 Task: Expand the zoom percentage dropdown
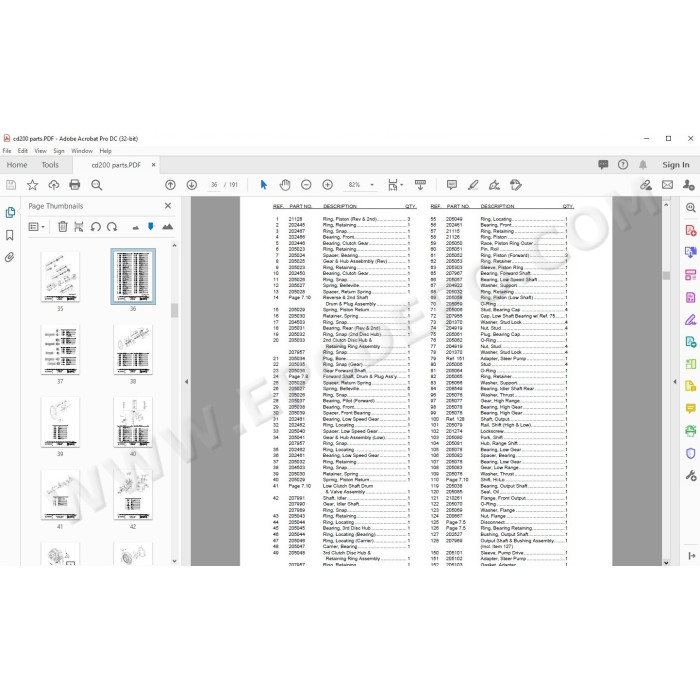click(372, 185)
